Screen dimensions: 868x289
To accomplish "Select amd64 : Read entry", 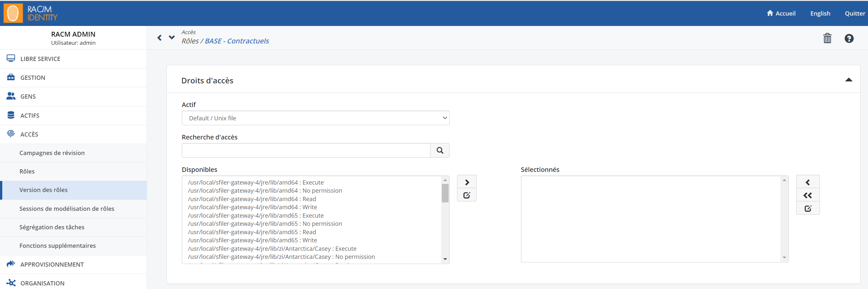I will (x=252, y=199).
